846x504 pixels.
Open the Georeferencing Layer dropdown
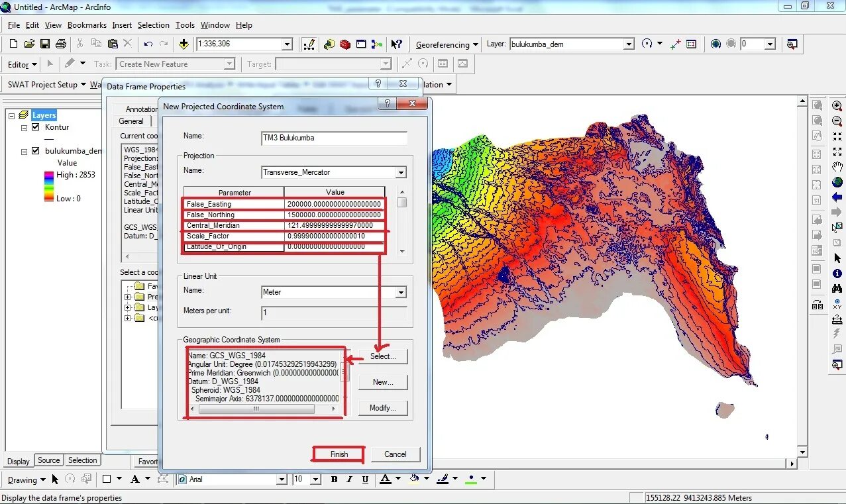[629, 44]
